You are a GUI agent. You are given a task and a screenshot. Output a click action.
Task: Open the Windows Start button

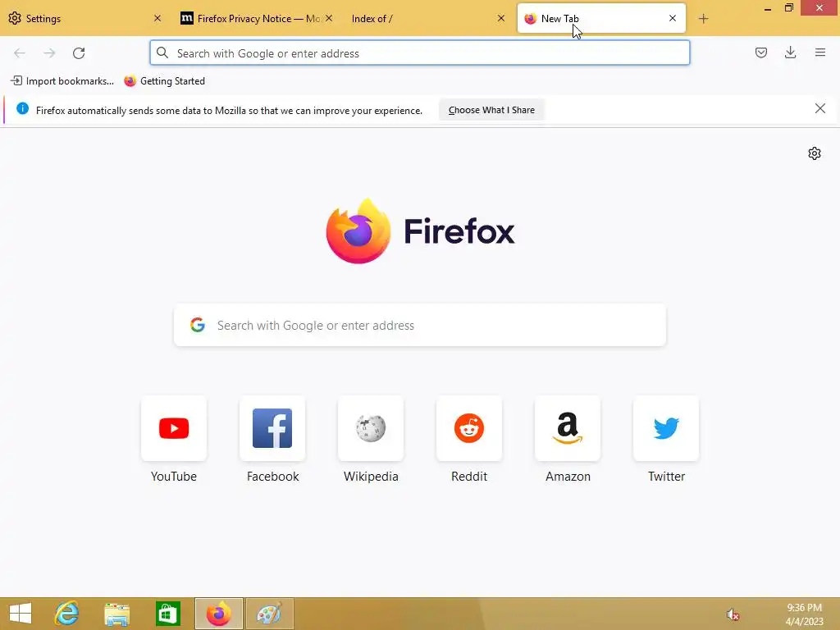point(21,614)
